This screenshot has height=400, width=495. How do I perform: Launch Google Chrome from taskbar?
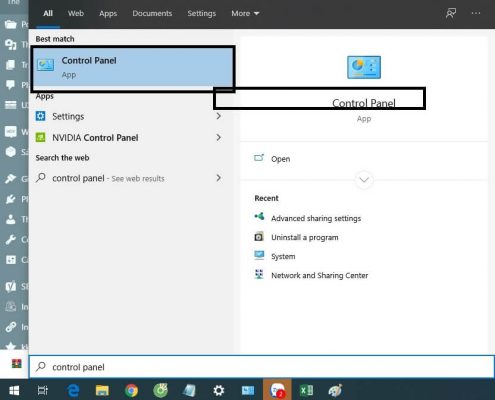[x=131, y=390]
